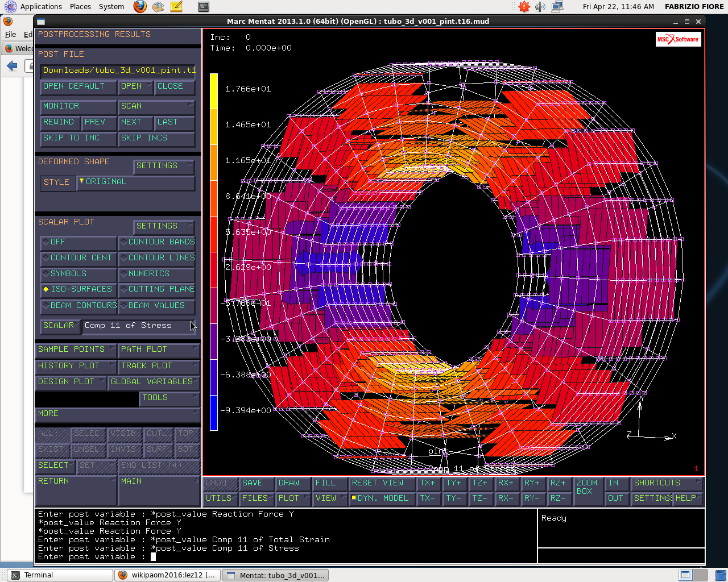Open the OPEN post file submenu

tap(136, 86)
